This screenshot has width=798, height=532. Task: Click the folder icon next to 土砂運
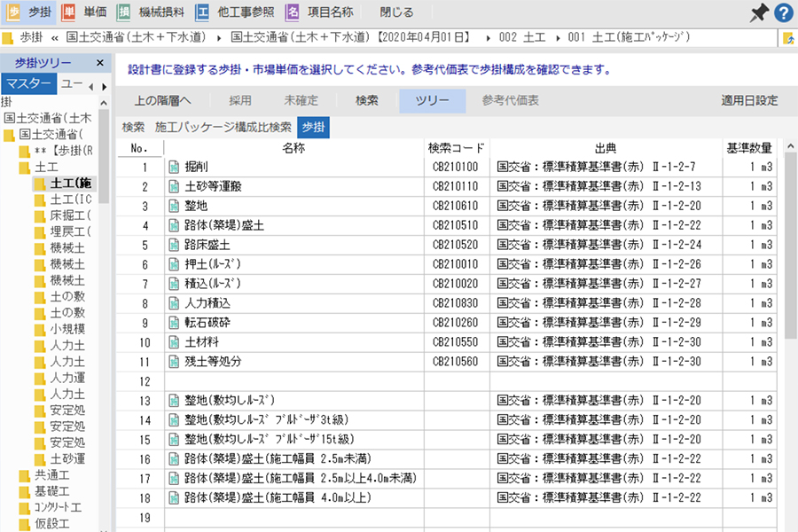tap(40, 459)
